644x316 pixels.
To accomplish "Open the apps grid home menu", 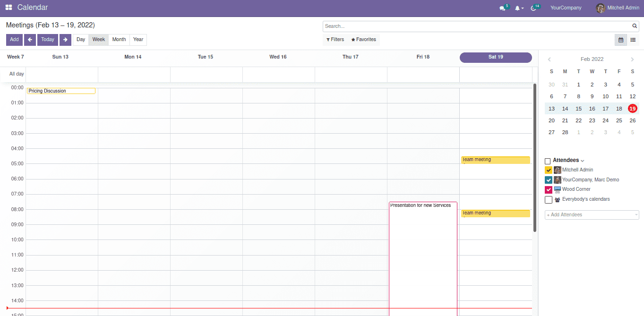I will point(9,8).
